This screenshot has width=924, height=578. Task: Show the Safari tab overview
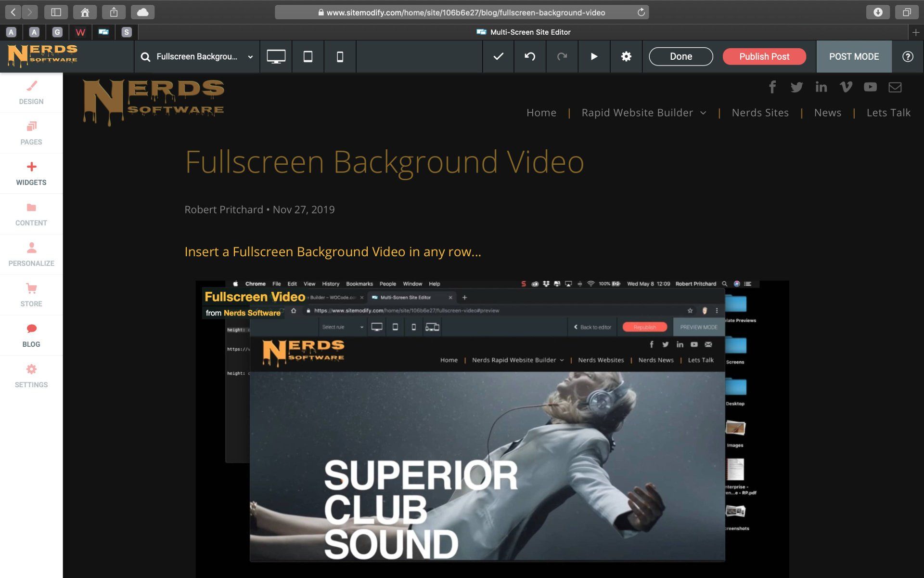pos(907,12)
